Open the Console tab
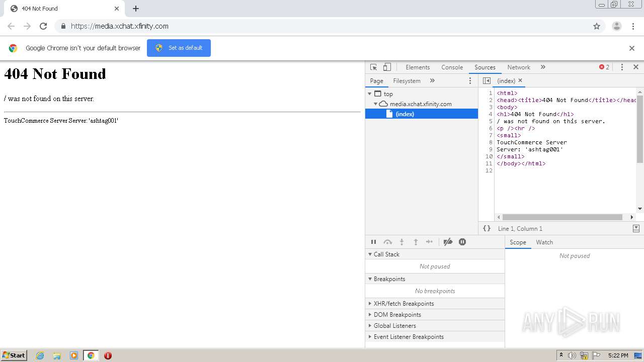The height and width of the screenshot is (362, 644). coord(452,67)
